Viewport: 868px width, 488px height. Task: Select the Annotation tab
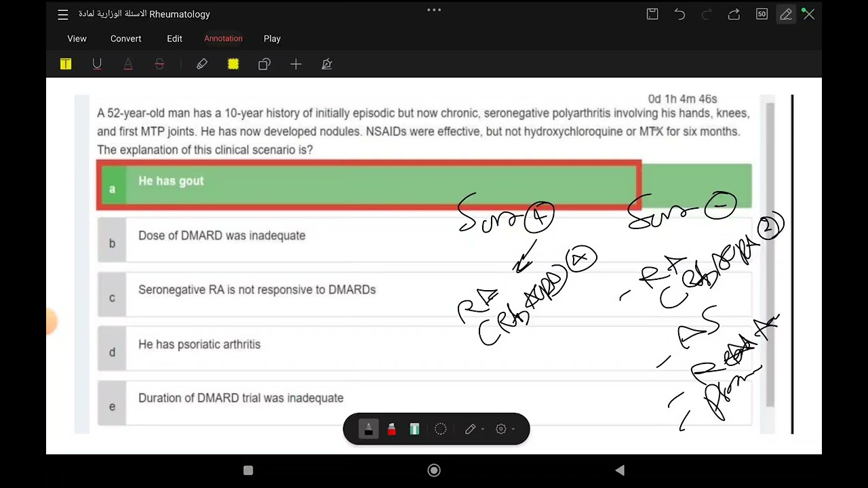223,39
